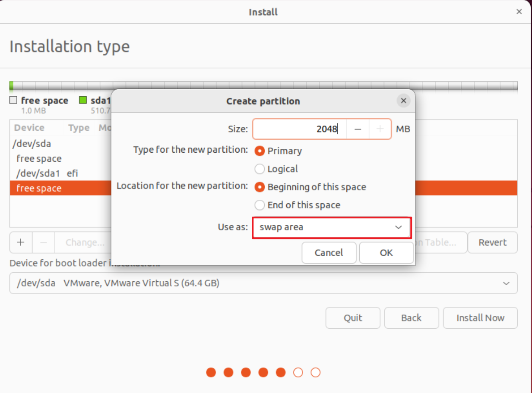Close the Create partition dialog
Image resolution: width=532 pixels, height=393 pixels.
pyautogui.click(x=403, y=101)
